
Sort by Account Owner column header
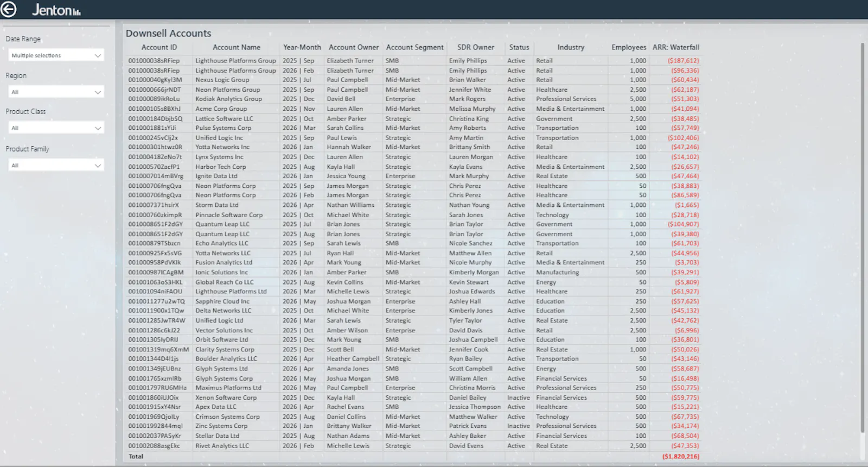[x=353, y=47]
